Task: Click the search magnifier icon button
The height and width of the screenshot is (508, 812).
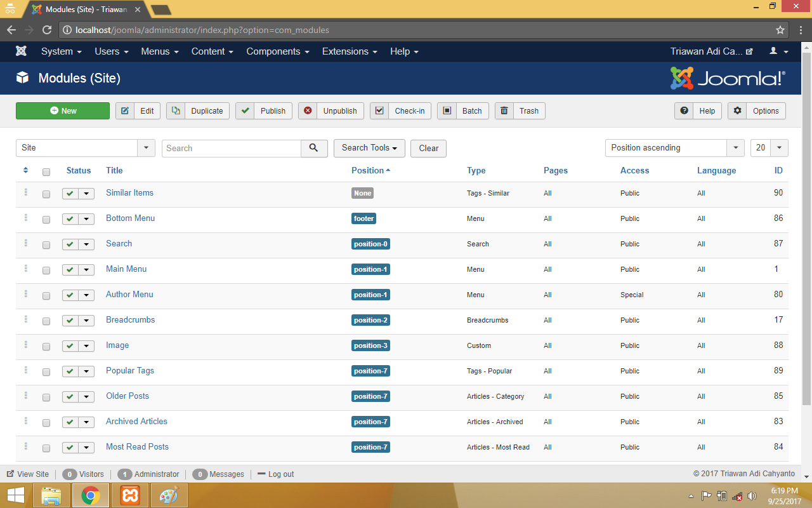Action: pyautogui.click(x=314, y=148)
